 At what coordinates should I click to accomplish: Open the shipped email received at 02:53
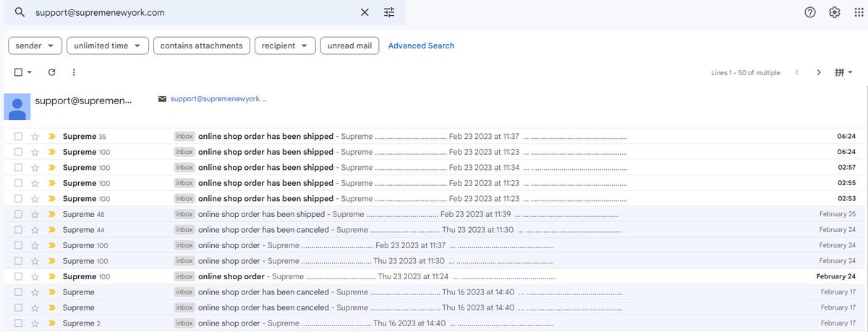[x=434, y=199]
